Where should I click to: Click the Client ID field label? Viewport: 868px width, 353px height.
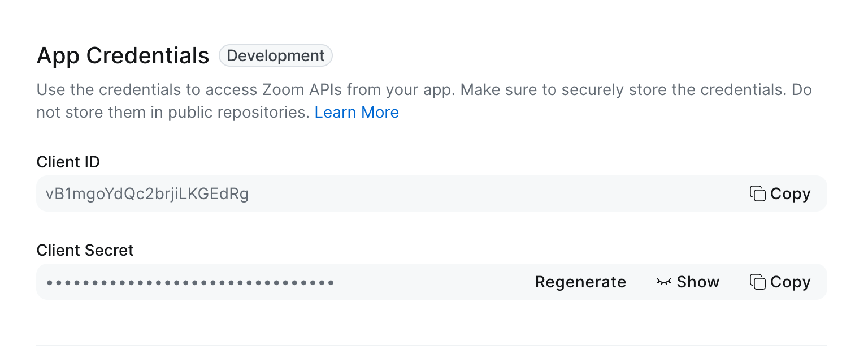(x=68, y=162)
